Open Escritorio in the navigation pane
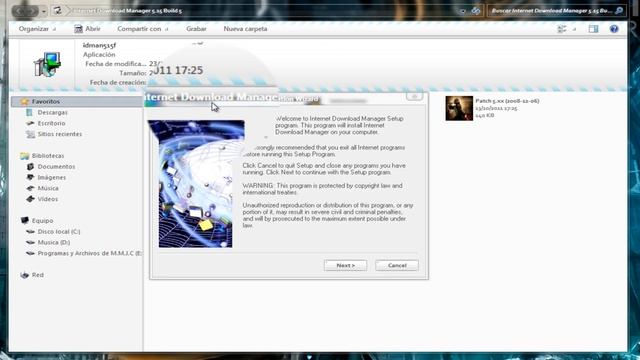This screenshot has width=640, height=360. tap(51, 123)
